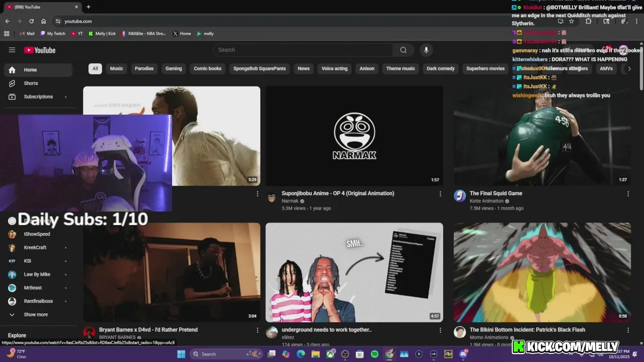Select the Theme music chip
Screen dimensions: 644x362
400,68
